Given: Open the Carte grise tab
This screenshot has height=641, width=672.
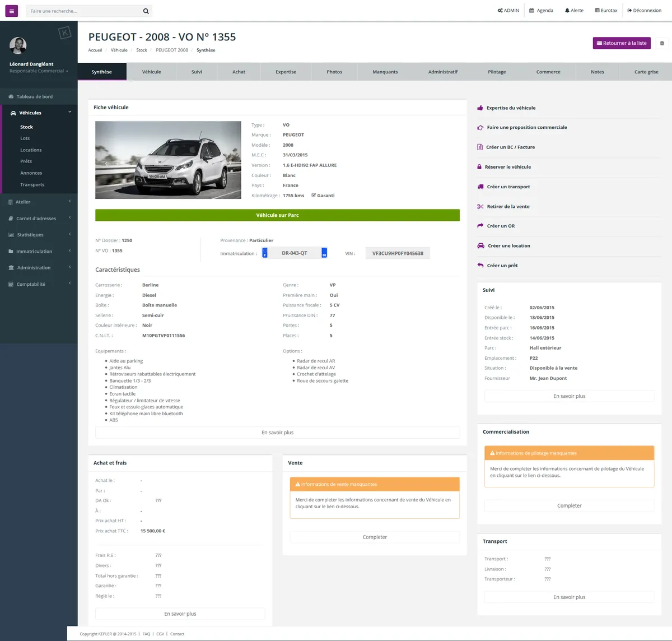Looking at the screenshot, I should 646,72.
